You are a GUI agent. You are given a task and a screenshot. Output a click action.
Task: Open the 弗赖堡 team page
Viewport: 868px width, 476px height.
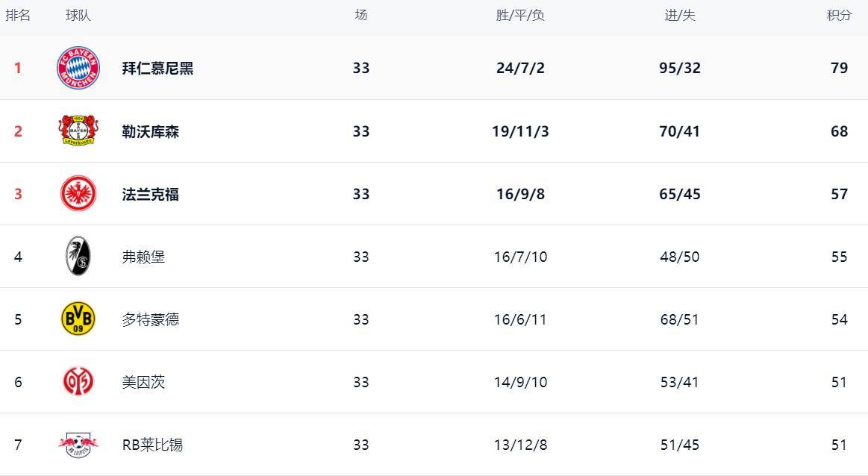coord(143,257)
